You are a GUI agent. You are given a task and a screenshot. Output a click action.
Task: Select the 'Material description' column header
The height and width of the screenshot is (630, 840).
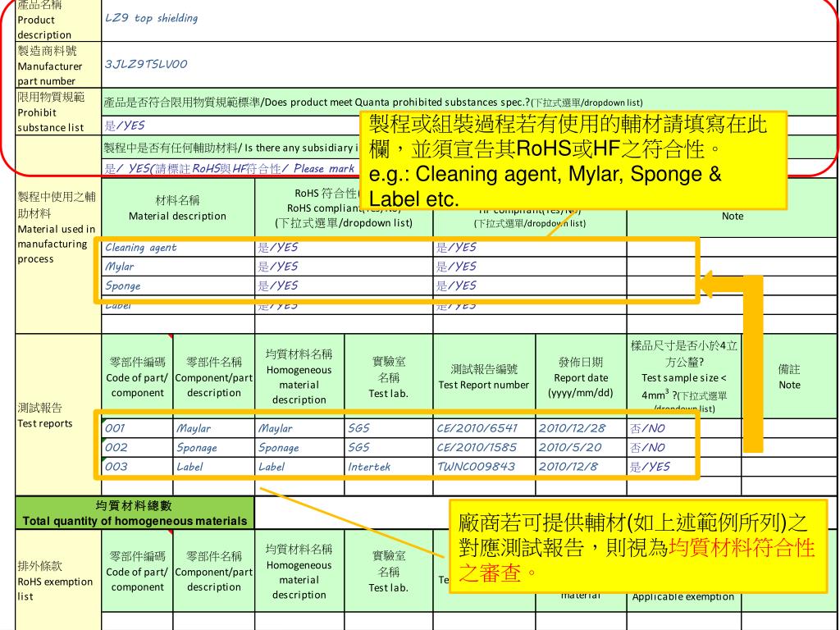(178, 208)
